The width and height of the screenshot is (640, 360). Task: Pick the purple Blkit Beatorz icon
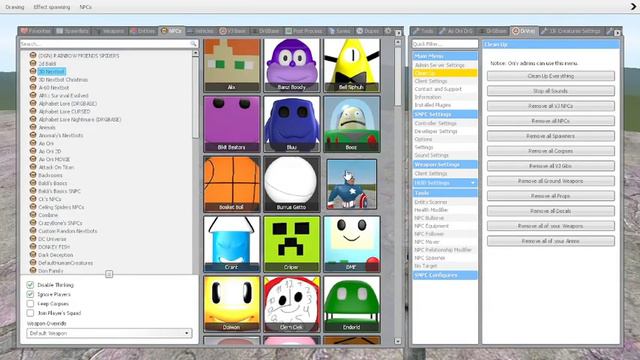click(231, 124)
